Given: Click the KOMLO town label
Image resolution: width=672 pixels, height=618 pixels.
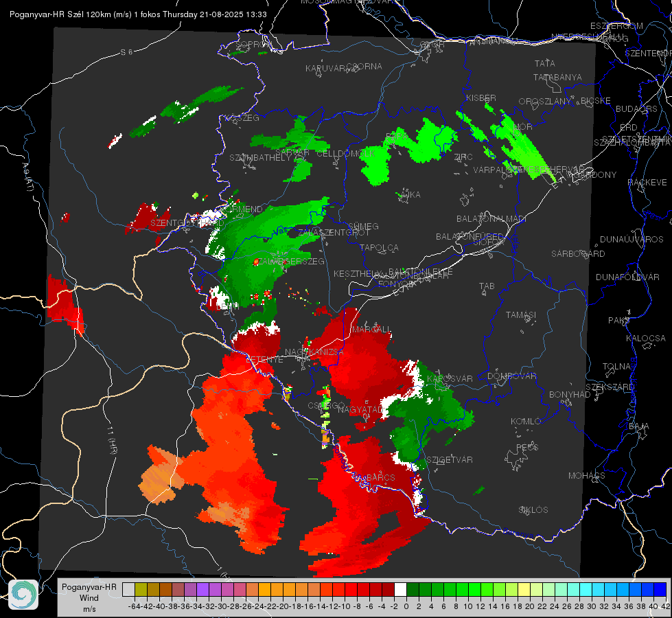Looking at the screenshot, I should (x=525, y=422).
